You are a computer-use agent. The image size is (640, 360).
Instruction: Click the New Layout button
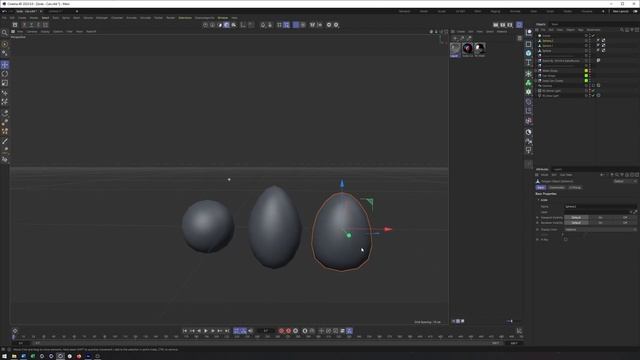click(620, 11)
